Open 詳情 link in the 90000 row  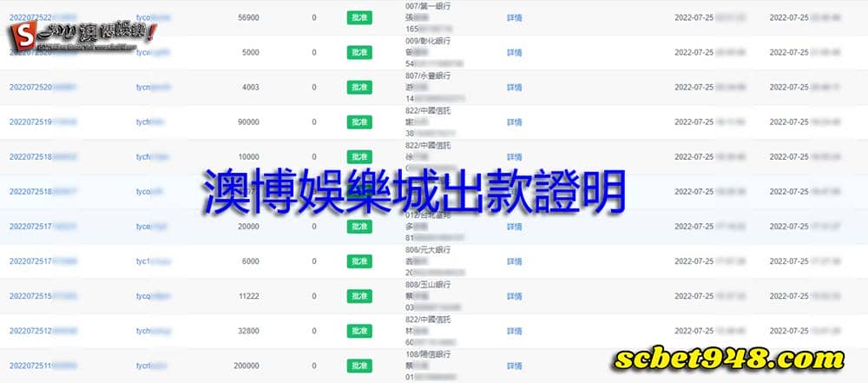point(514,122)
